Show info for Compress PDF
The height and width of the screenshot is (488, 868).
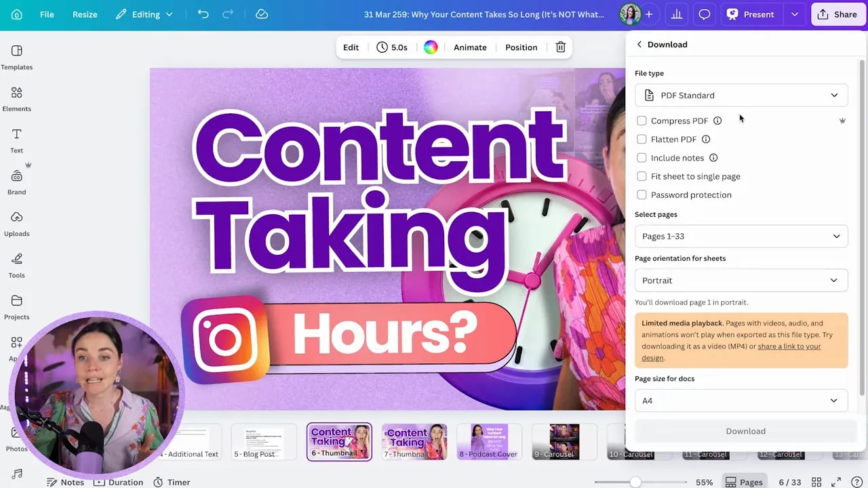[x=717, y=121]
